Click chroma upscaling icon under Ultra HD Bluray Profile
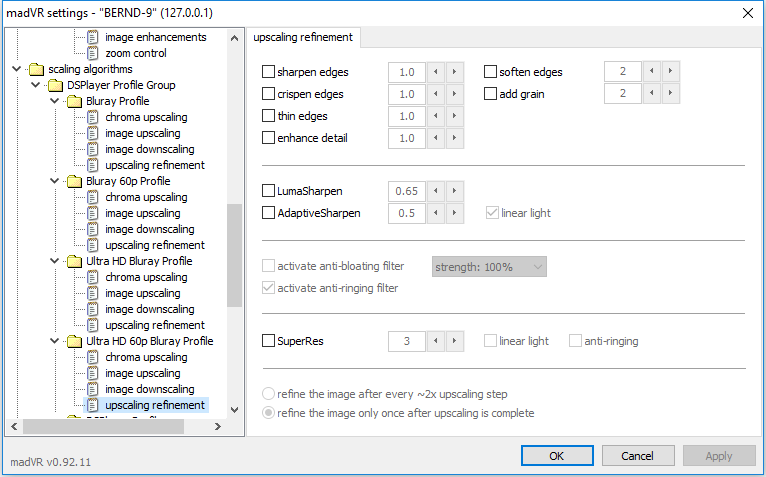This screenshot has width=766, height=477. [92, 277]
